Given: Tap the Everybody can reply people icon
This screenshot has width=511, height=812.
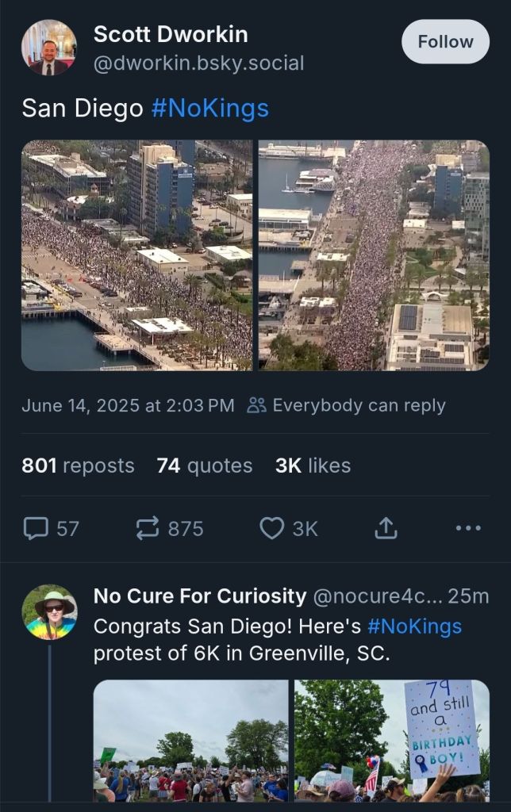Looking at the screenshot, I should coord(256,405).
